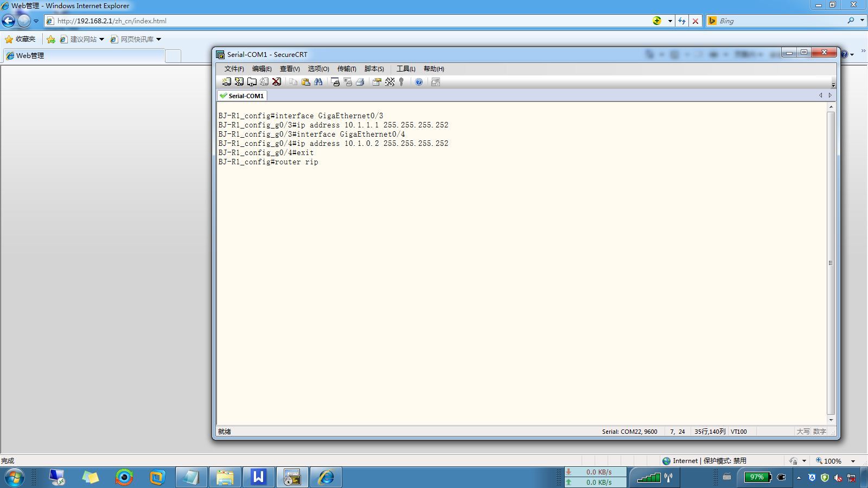868x488 pixels.
Task: Open Session Options icon in toolbar
Action: pos(376,82)
